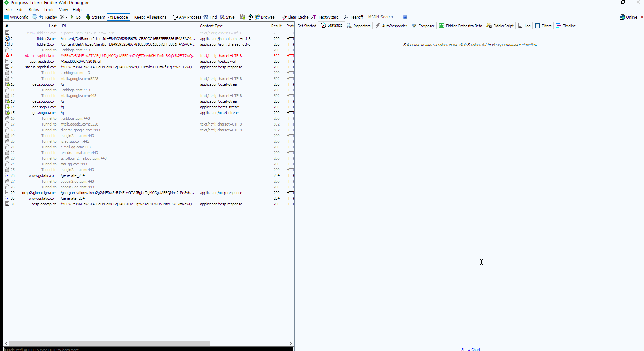Open the Find sessions binoculars tool
Viewport: 644px width, 351px height.
click(x=210, y=17)
